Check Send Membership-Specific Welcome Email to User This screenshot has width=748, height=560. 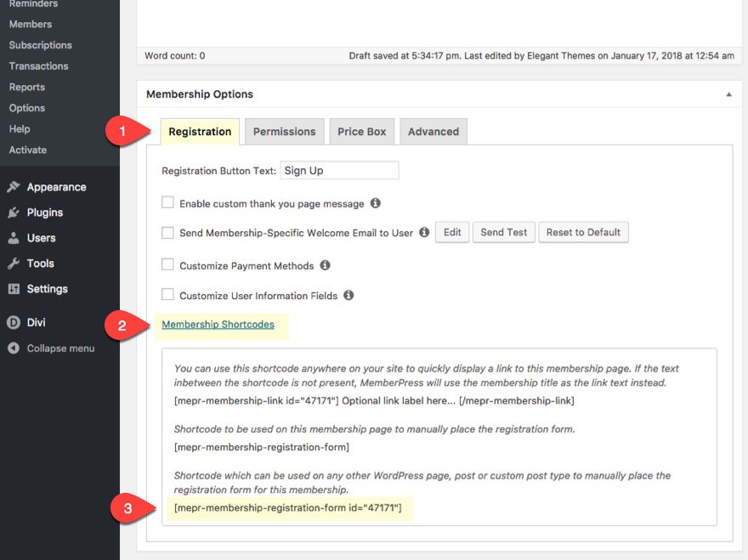167,232
